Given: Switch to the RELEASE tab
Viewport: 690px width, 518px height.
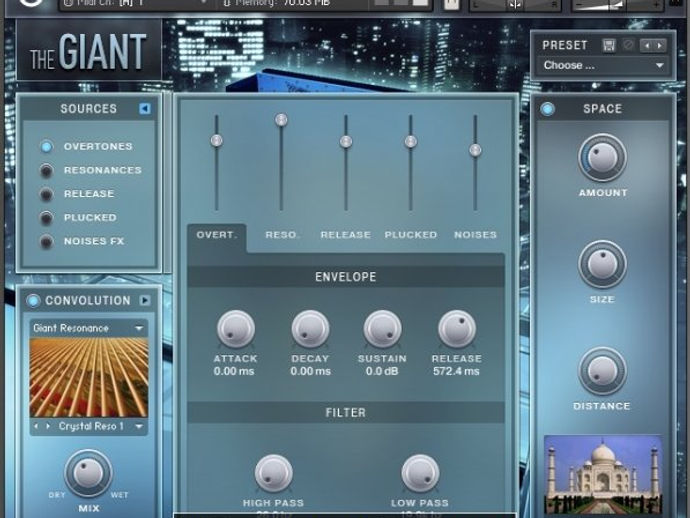Looking at the screenshot, I should pyautogui.click(x=345, y=235).
